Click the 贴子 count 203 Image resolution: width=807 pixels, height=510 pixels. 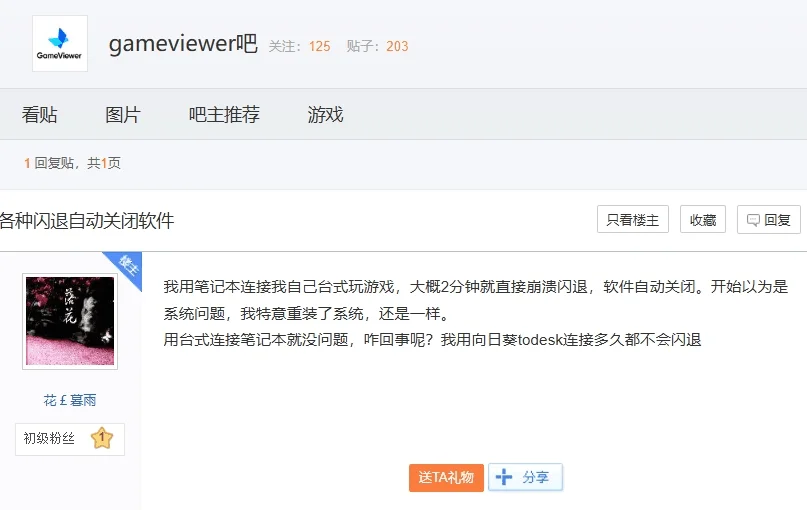click(x=397, y=46)
